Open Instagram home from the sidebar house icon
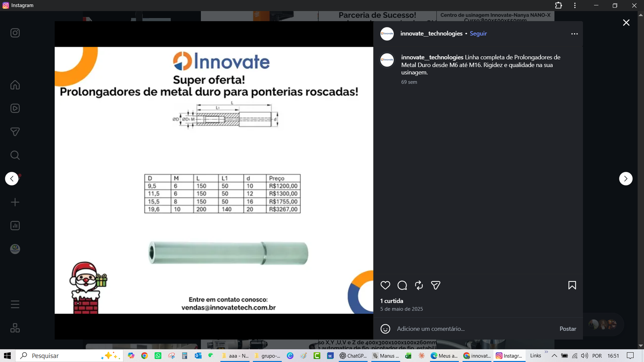The width and height of the screenshot is (644, 362). point(15,85)
